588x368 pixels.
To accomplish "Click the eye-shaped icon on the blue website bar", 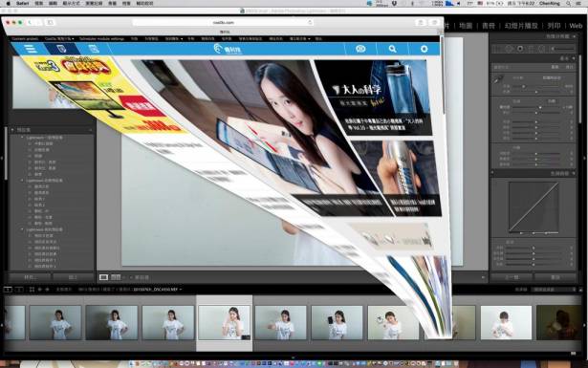I will pos(360,49).
